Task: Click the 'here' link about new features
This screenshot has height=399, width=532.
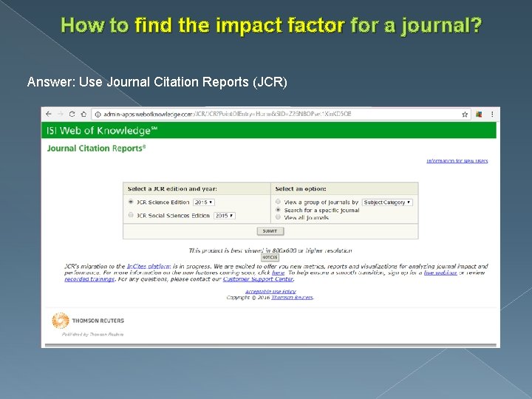Action: pyautogui.click(x=279, y=273)
